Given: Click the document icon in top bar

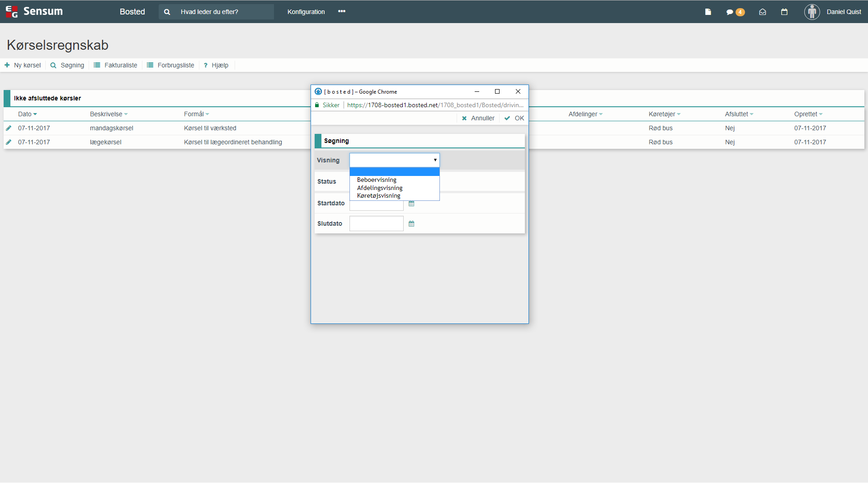Looking at the screenshot, I should tap(708, 12).
